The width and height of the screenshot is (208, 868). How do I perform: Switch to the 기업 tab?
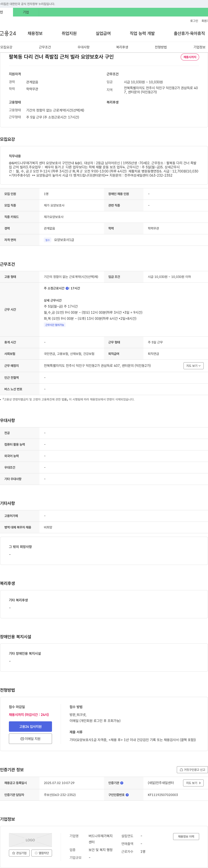pos(26,12)
